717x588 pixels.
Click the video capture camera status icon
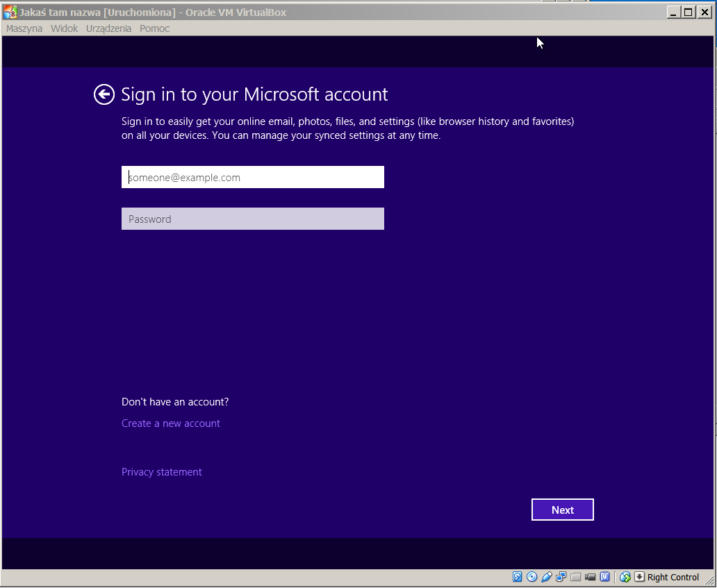point(591,577)
